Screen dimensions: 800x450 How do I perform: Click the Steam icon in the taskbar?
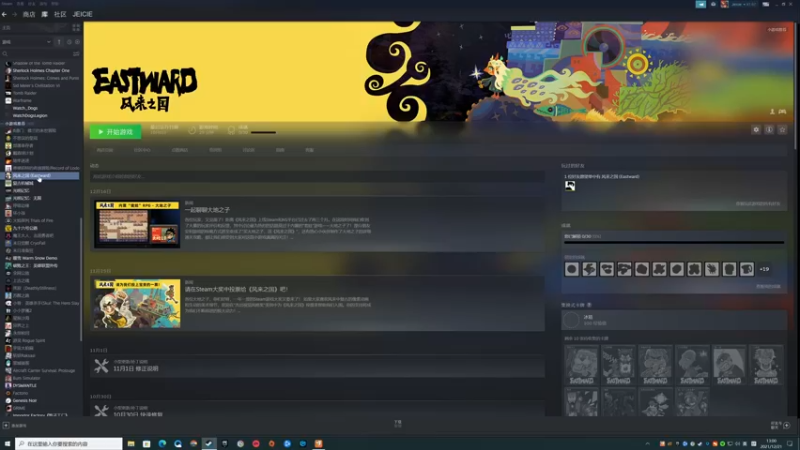(x=209, y=444)
